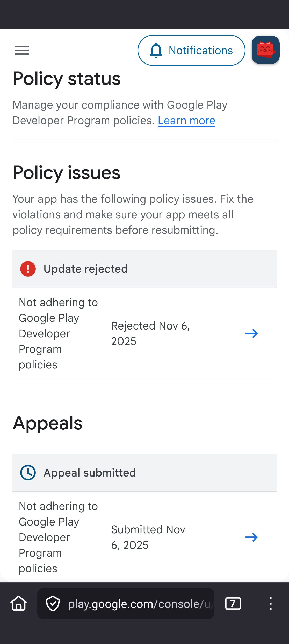289x644 pixels.
Task: Click the red Update rejected alert icon
Action: (28, 269)
